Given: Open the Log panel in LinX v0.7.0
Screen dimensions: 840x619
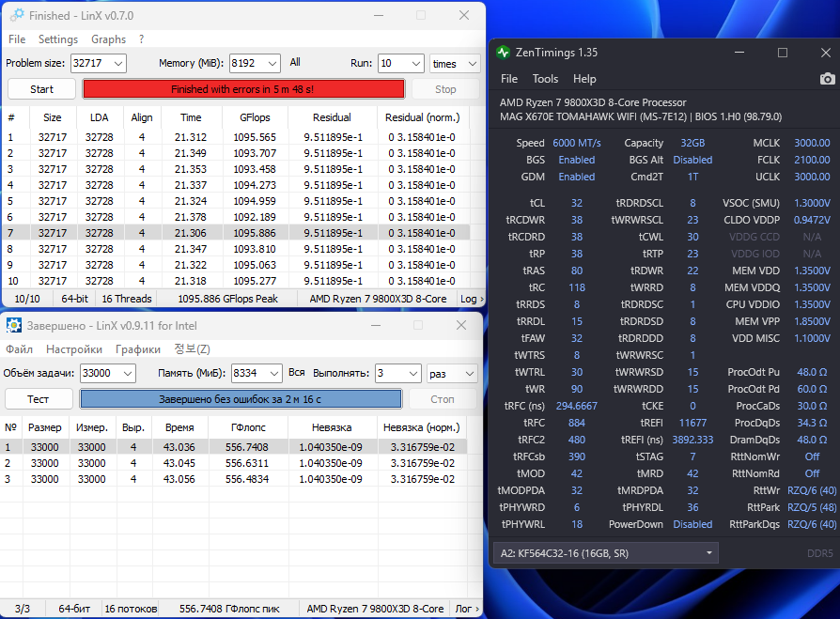Looking at the screenshot, I should pyautogui.click(x=472, y=299).
